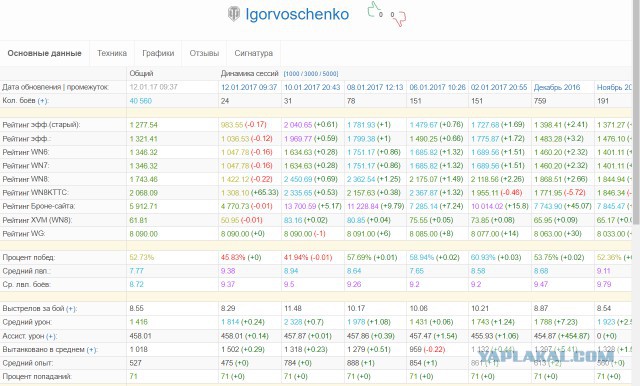
Task: Click the overall Броне-сайта value 5 912.71
Action: point(143,206)
